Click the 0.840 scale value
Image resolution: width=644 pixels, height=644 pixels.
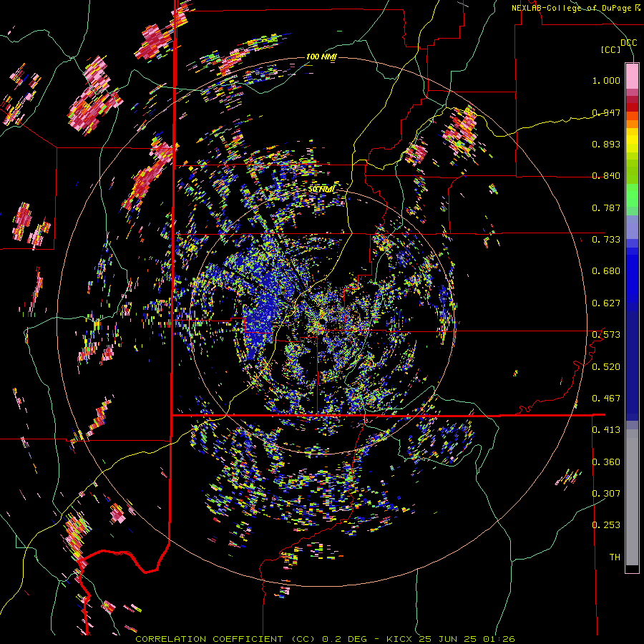click(606, 175)
